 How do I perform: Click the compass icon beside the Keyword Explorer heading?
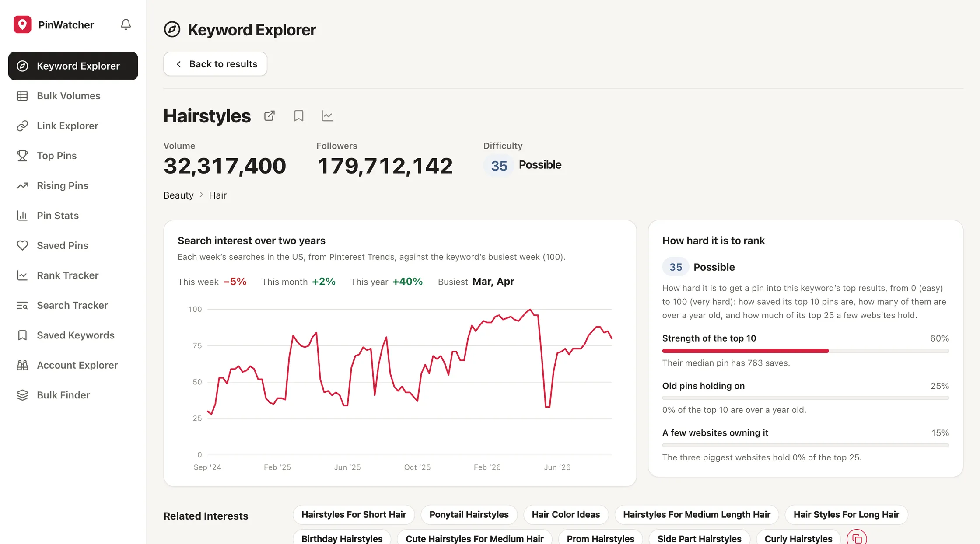[172, 30]
